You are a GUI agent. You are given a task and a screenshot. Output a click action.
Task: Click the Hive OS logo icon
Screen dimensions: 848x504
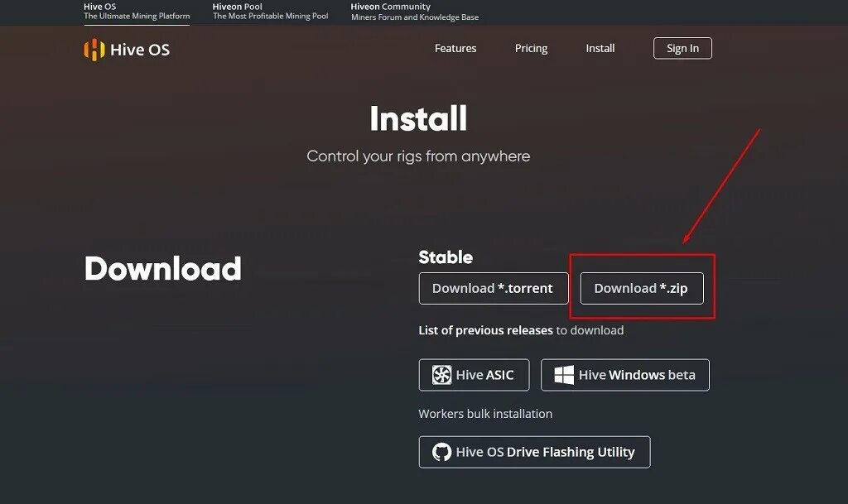coord(94,50)
